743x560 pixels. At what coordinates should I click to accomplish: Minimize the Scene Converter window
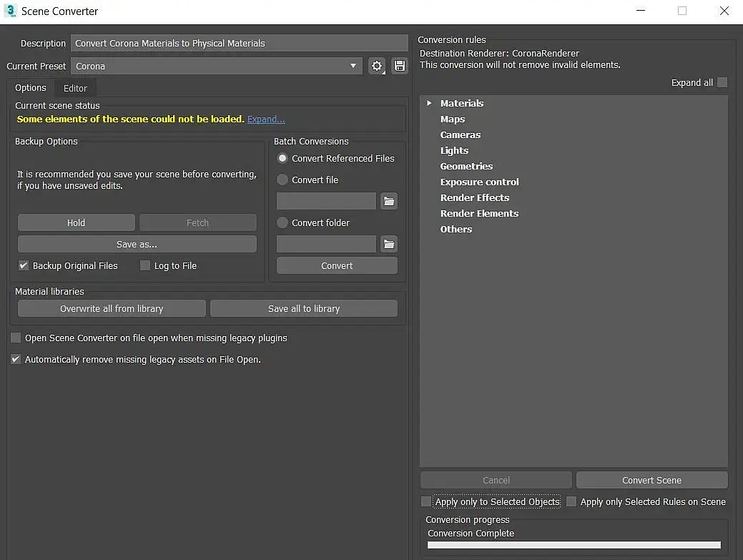coord(641,11)
